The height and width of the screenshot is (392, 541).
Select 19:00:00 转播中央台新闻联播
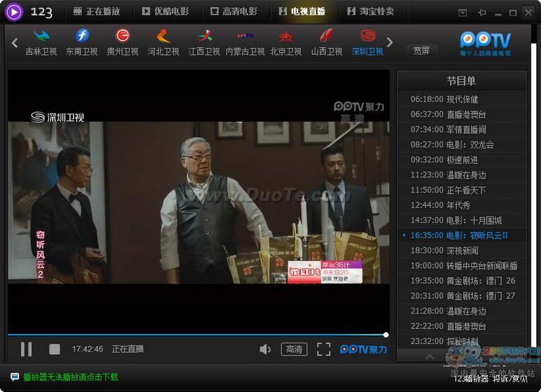point(462,266)
